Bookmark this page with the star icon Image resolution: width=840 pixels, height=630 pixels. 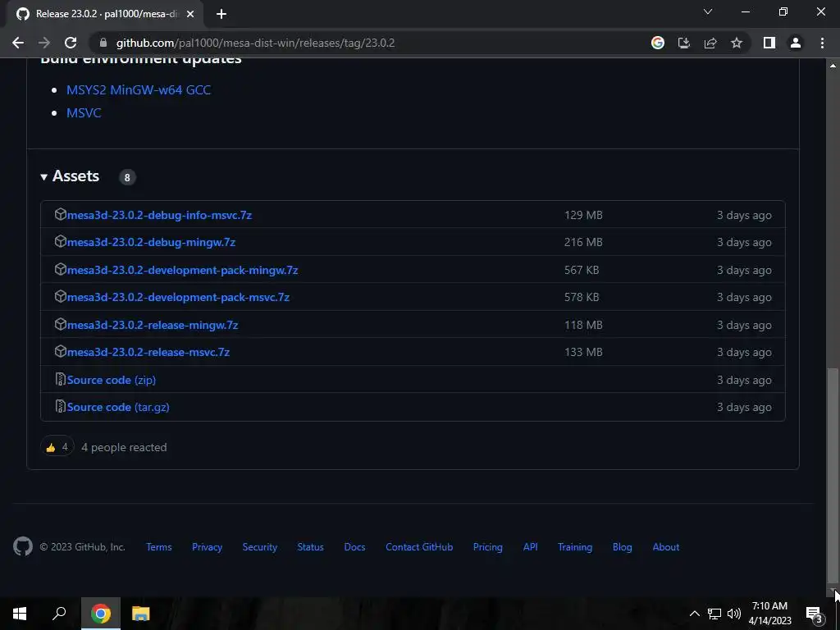[x=737, y=43]
